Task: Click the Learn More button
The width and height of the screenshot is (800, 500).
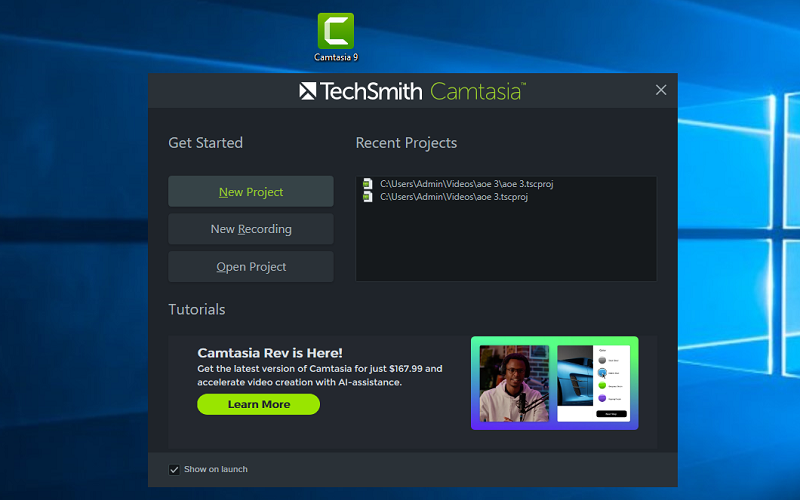Action: pyautogui.click(x=259, y=404)
